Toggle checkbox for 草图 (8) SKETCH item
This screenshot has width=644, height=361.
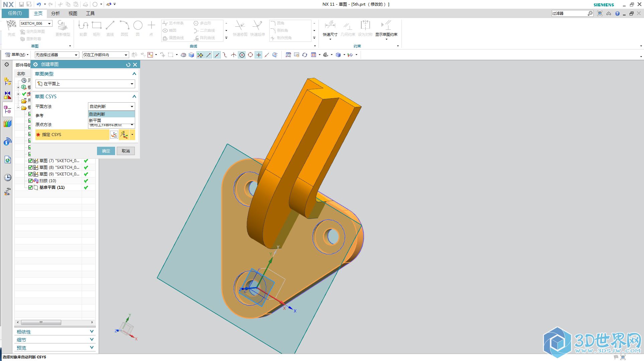[30, 167]
